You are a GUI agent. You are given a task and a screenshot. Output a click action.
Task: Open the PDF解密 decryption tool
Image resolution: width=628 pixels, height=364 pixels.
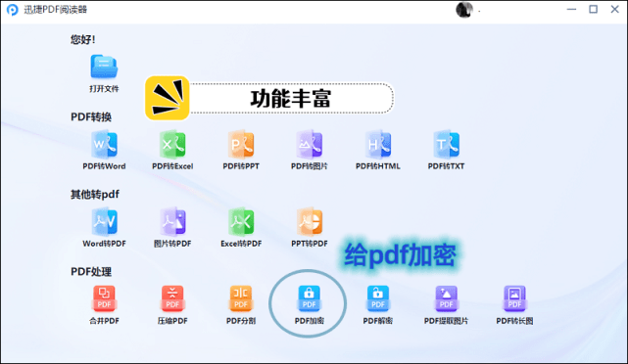pyautogui.click(x=377, y=298)
